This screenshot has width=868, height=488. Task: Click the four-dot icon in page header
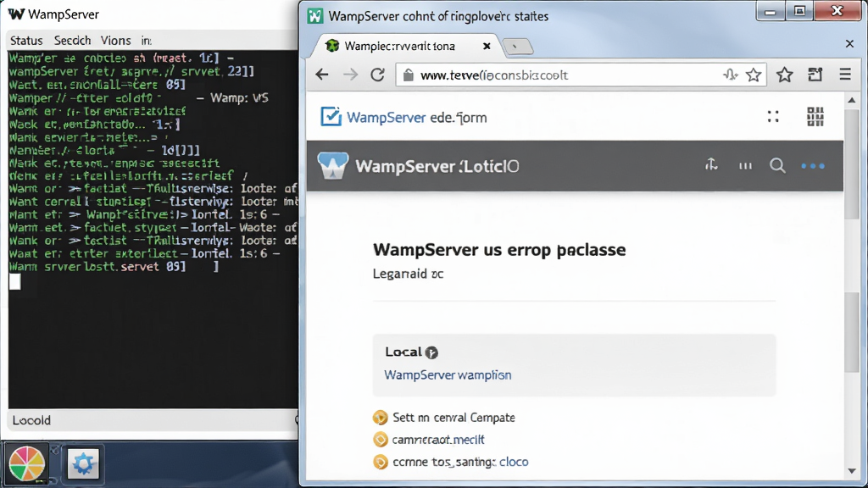click(773, 116)
